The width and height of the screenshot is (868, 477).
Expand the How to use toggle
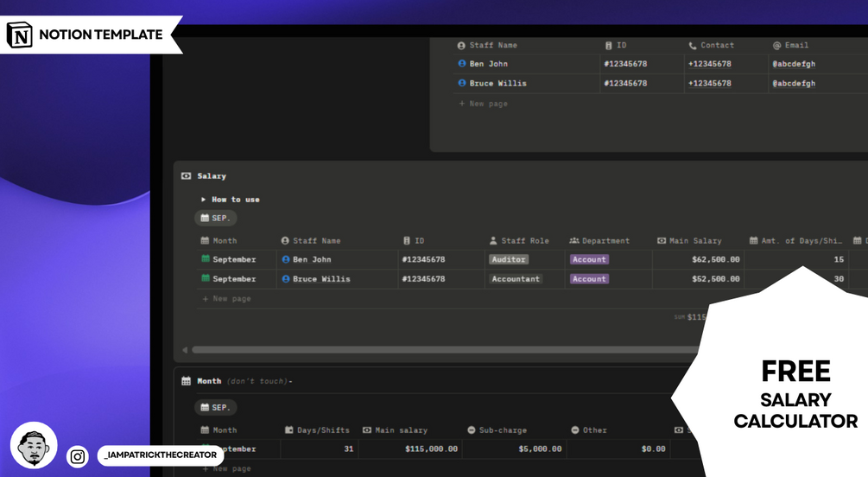pyautogui.click(x=203, y=200)
